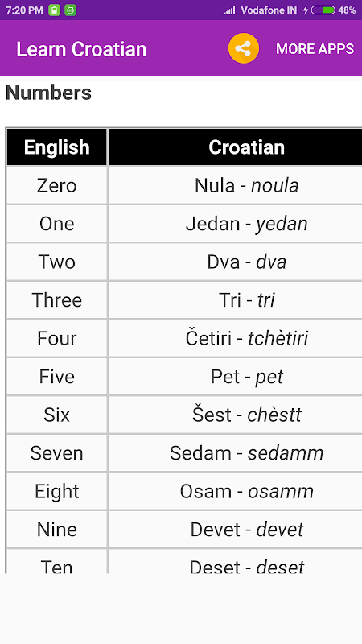Tap the Šest - chèstt translation
Image resolution: width=362 pixels, height=644 pixels.
[x=246, y=415]
